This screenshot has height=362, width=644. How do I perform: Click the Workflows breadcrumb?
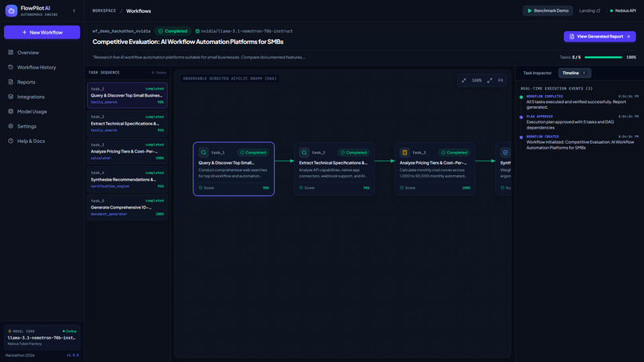pos(138,11)
